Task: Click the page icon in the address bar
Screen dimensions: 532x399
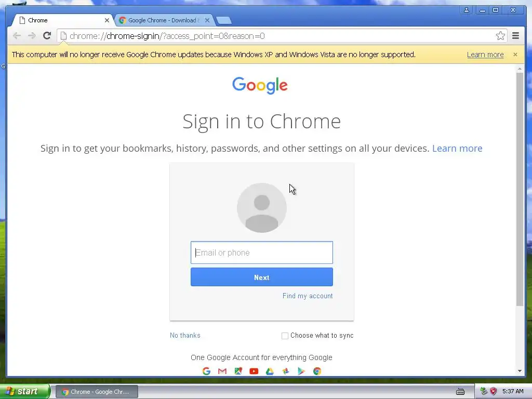Action: click(x=63, y=36)
